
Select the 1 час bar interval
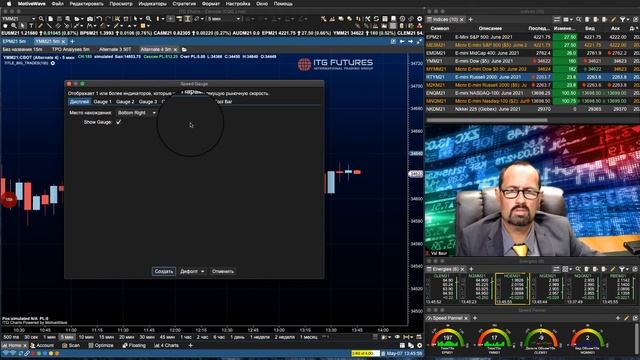pos(186,337)
